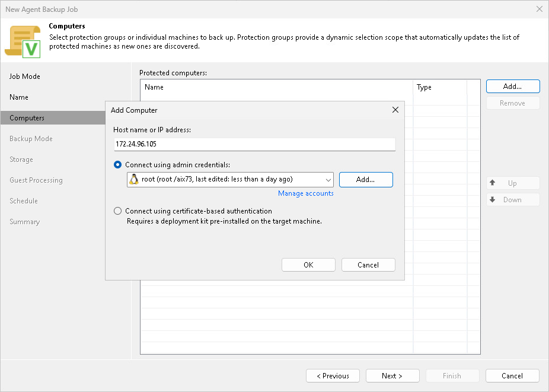Open the root credentials dropdown
549x392 pixels.
[230, 179]
